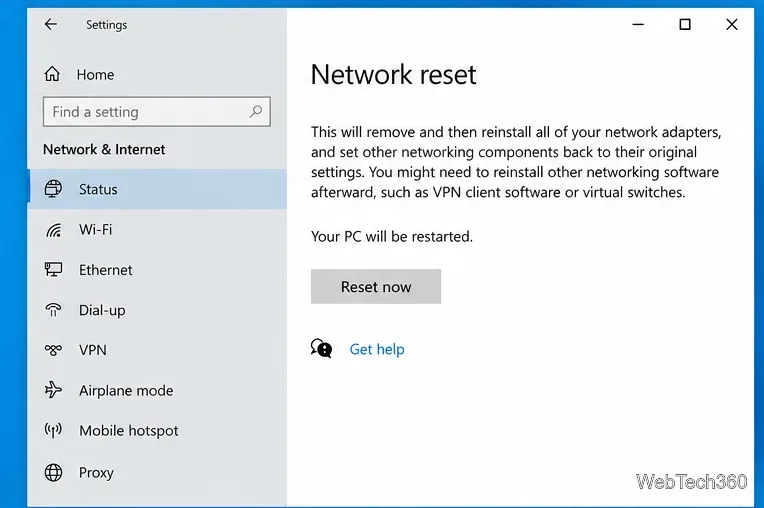The image size is (764, 508).
Task: Open the Status page
Action: (157, 189)
